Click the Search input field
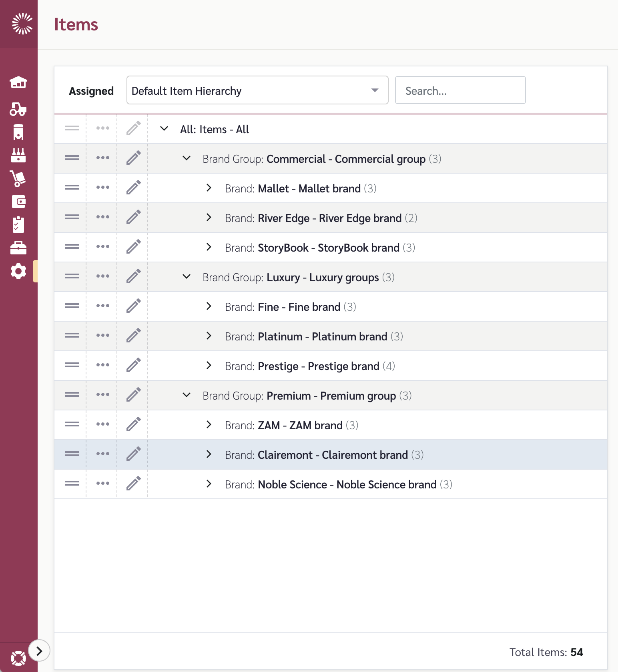Viewport: 618px width, 672px height. pyautogui.click(x=460, y=90)
